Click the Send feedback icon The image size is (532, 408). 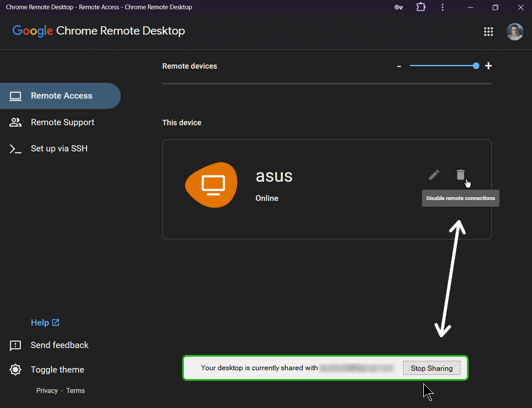pos(15,345)
